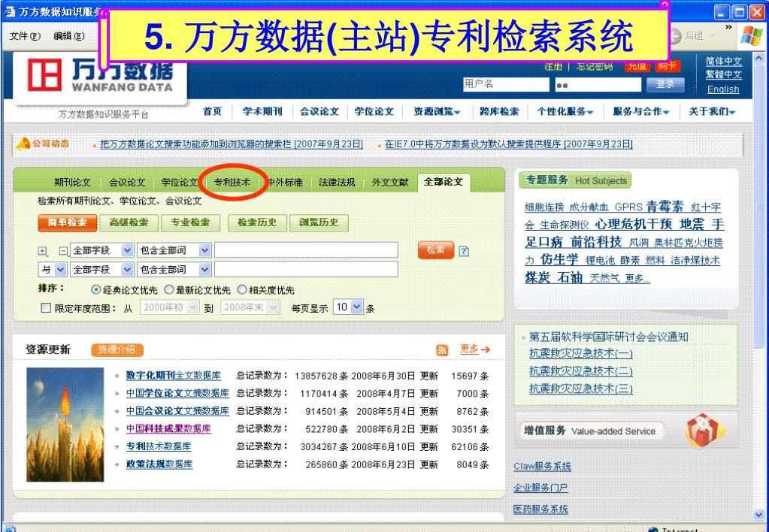Open 抗震救灾应急技术(一) link
The height and width of the screenshot is (532, 769).
pyautogui.click(x=580, y=353)
